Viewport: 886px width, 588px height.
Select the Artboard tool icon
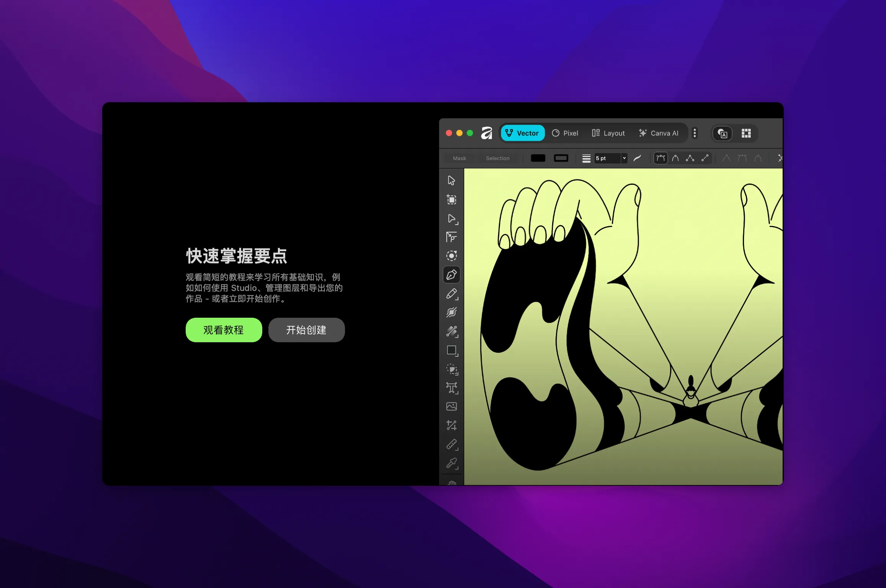[x=451, y=199]
